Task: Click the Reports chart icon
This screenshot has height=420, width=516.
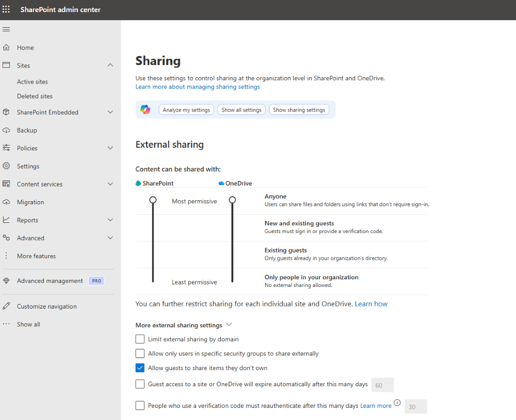Action: (6, 219)
